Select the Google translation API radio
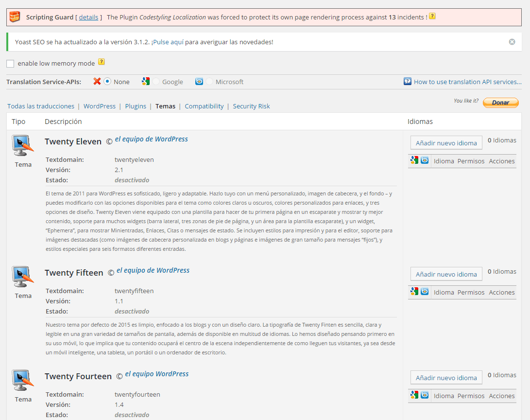The image size is (530, 420). tap(156, 82)
